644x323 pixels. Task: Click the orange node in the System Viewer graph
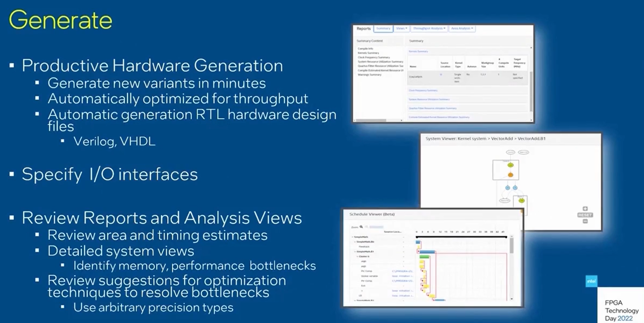(510, 175)
